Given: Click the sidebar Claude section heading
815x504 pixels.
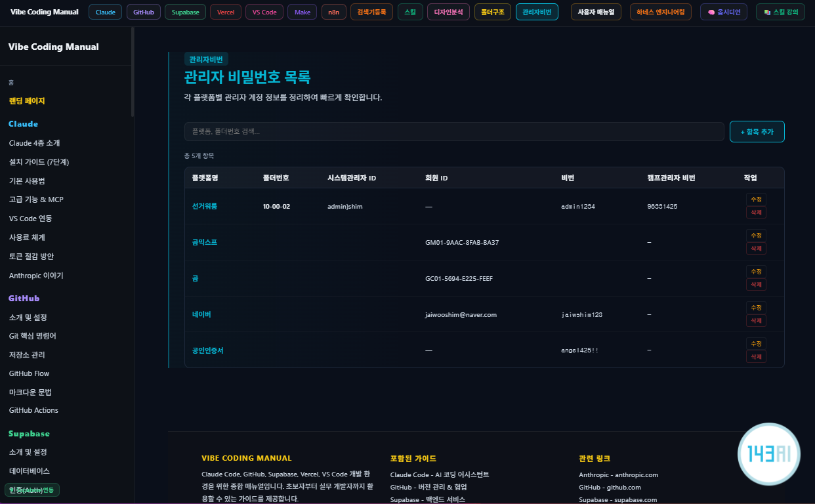Looking at the screenshot, I should 23,124.
